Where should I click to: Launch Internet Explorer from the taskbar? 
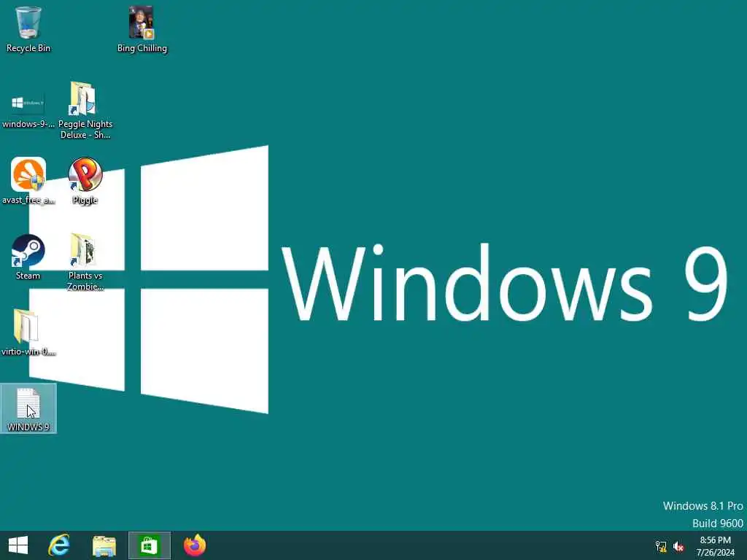click(59, 545)
